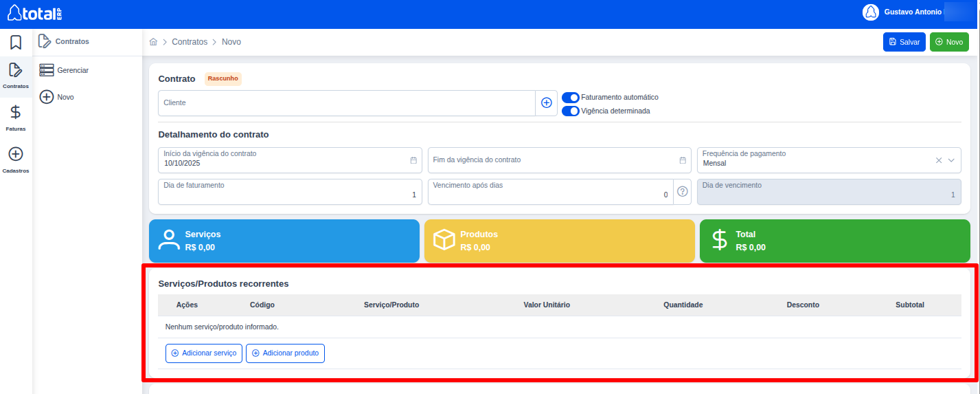Open calendar icon for Início da vigência
This screenshot has width=980, height=394.
[x=413, y=160]
